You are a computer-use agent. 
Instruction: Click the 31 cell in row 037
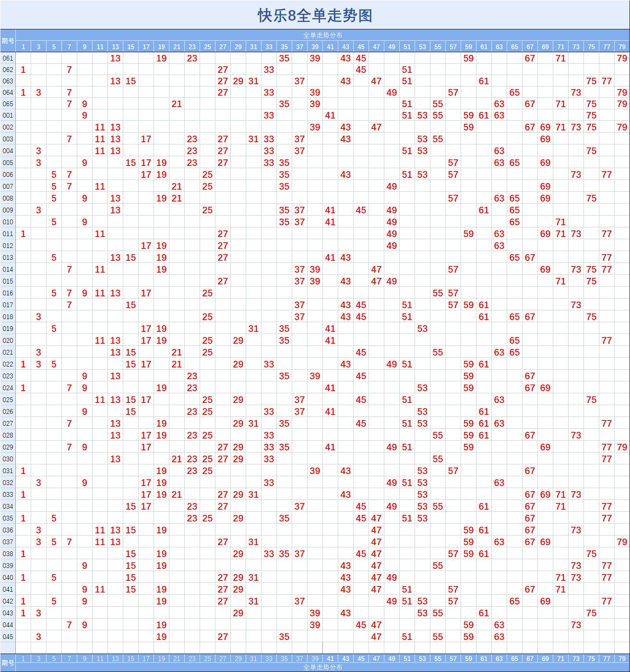tap(254, 542)
